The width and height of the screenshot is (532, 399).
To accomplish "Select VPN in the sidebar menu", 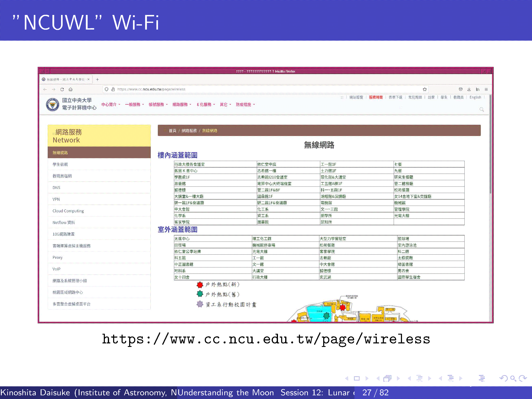I will coord(56,199).
